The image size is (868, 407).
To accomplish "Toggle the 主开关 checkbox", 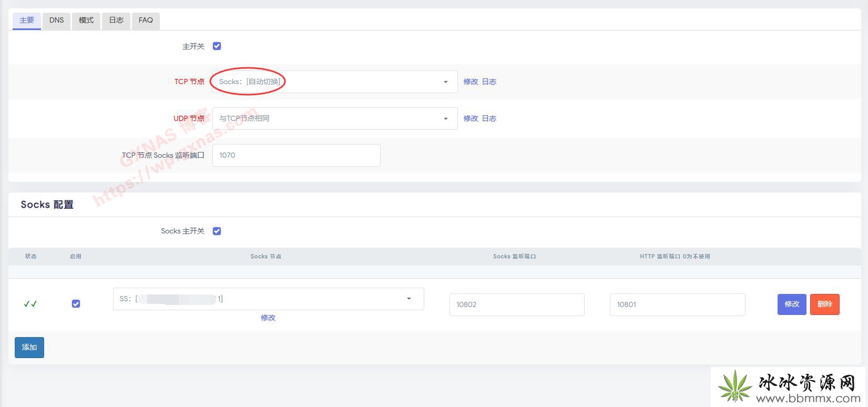I will pos(217,46).
